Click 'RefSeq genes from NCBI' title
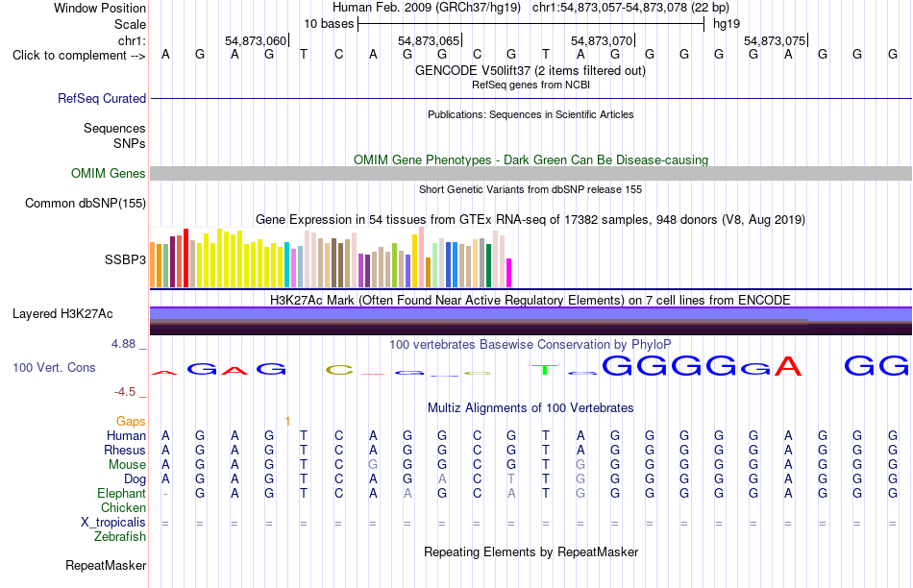Image resolution: width=913 pixels, height=588 pixels. point(531,85)
